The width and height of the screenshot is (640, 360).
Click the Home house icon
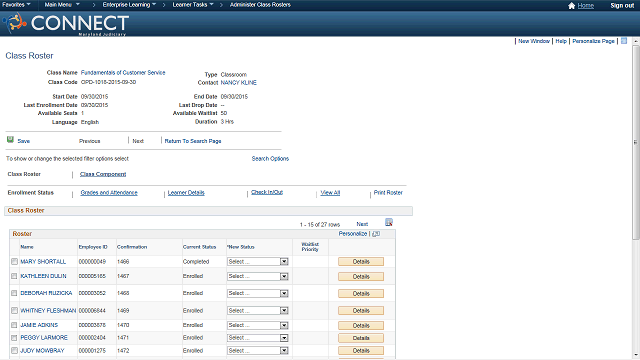pos(571,5)
